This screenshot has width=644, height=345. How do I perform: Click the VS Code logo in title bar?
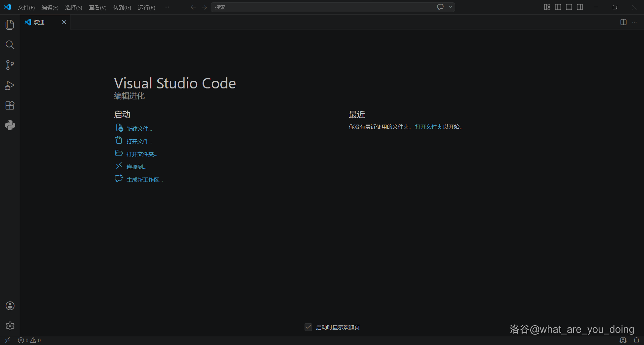pos(7,7)
